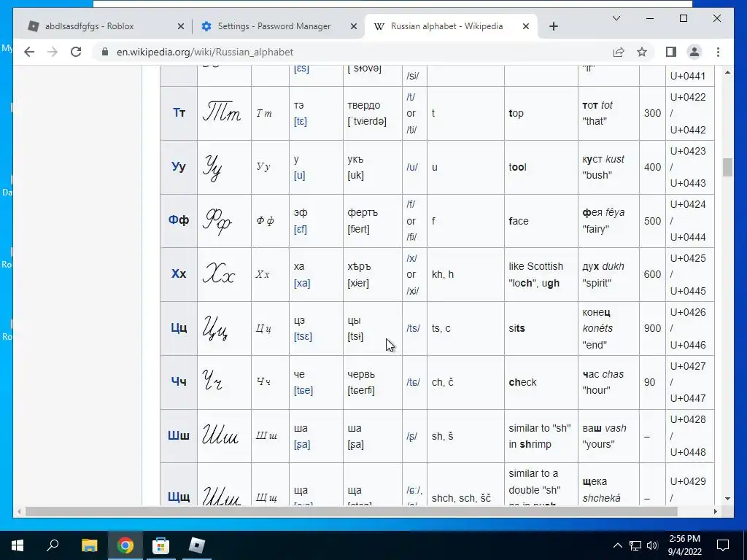Open Roblox from the taskbar
The image size is (747, 560).
(197, 545)
